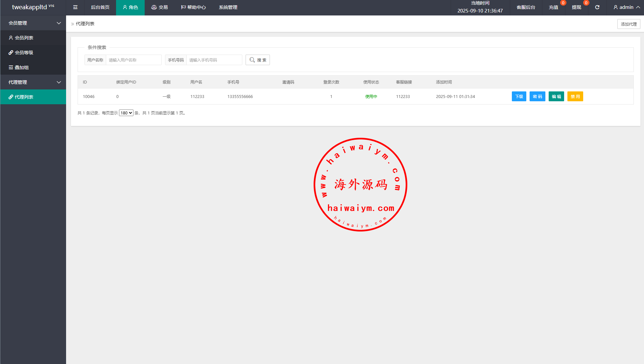Click the green 编辑 button for agent 10046
The width and height of the screenshot is (644, 364).
(556, 96)
